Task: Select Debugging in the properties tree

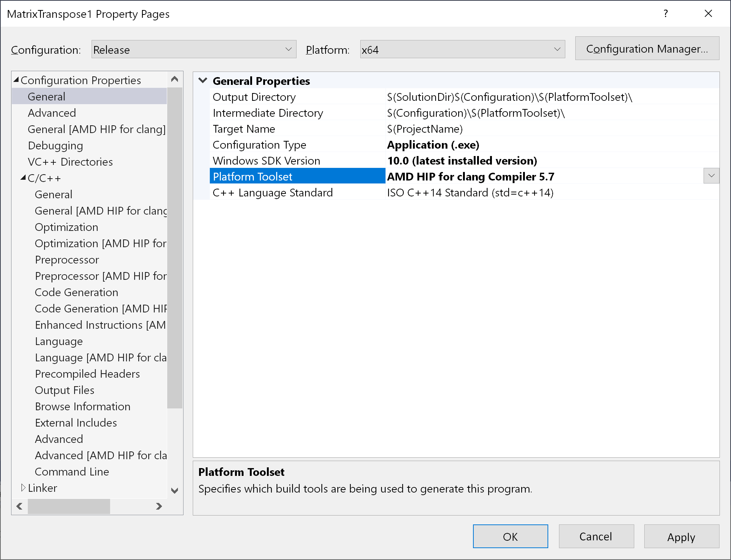Action: pos(55,146)
